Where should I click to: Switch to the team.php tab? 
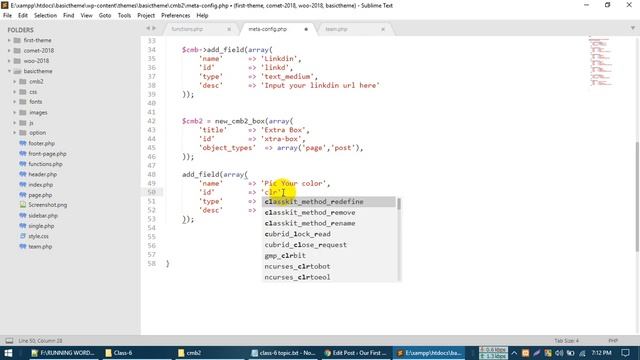(336, 29)
